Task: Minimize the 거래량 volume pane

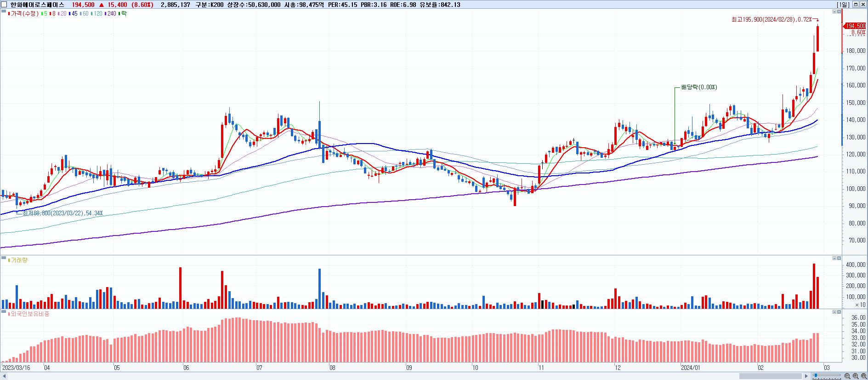Action: [834, 258]
